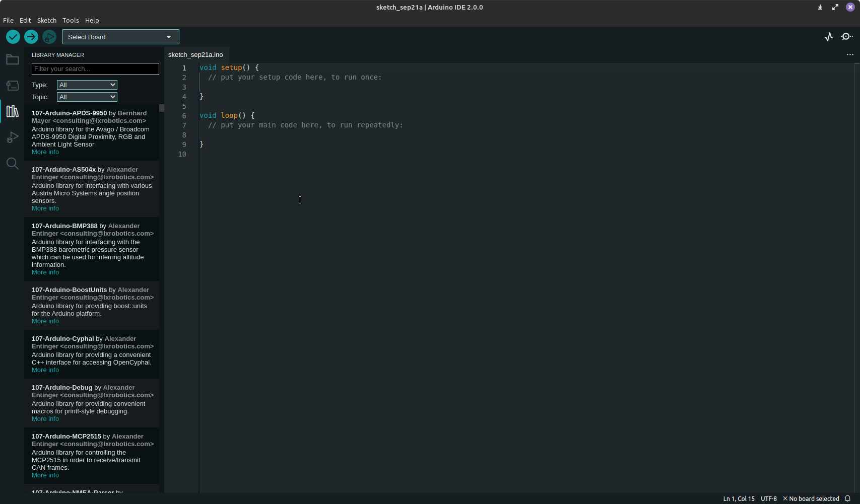
Task: Click the Ln 1, Col 15 status entry
Action: (x=739, y=498)
